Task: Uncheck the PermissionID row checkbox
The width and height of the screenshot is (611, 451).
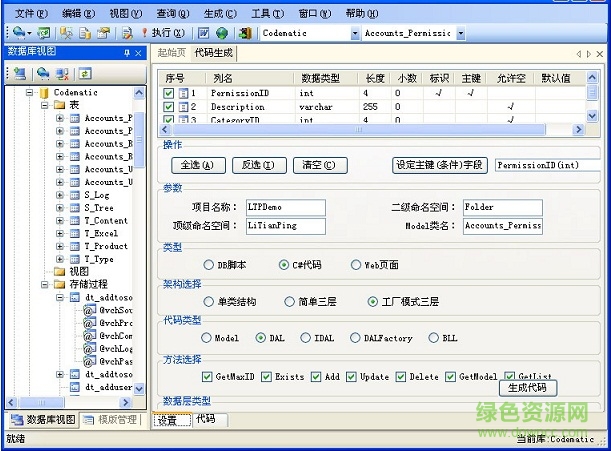Action: click(168, 94)
